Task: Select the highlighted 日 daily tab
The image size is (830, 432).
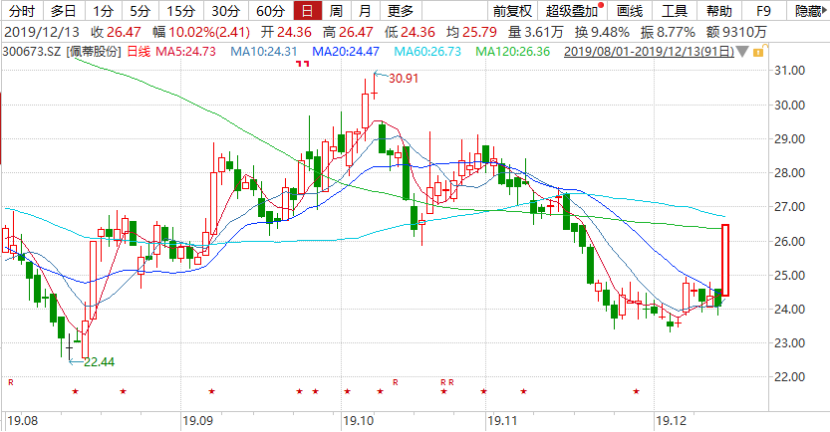Action: pyautogui.click(x=308, y=11)
